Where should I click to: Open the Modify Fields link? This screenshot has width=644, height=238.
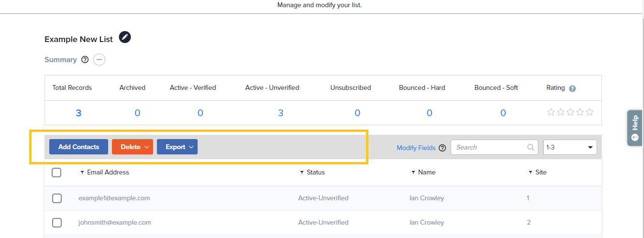pos(416,148)
